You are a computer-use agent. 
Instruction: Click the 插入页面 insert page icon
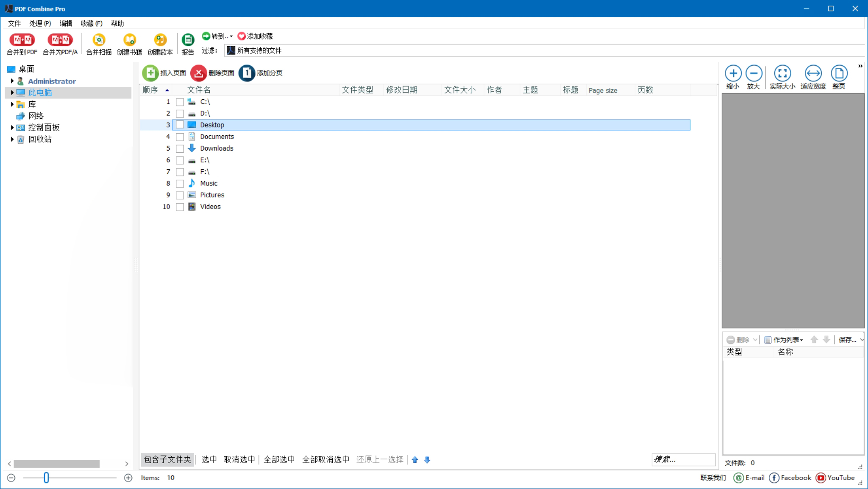pos(151,73)
